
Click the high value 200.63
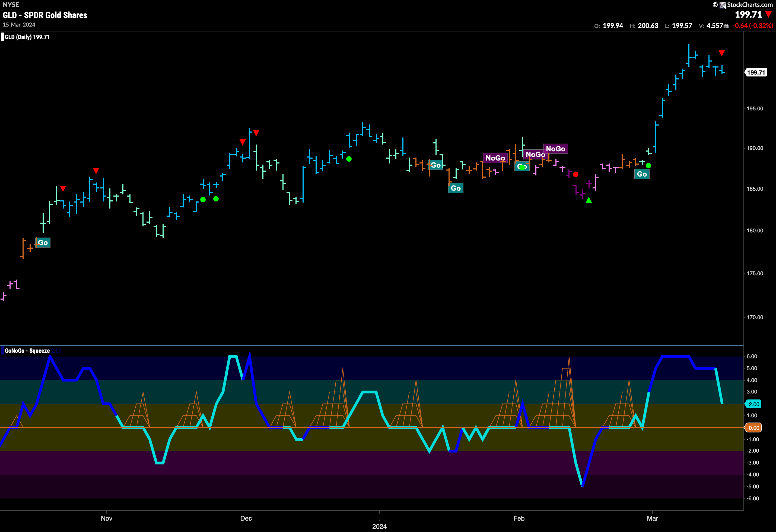tap(648, 26)
